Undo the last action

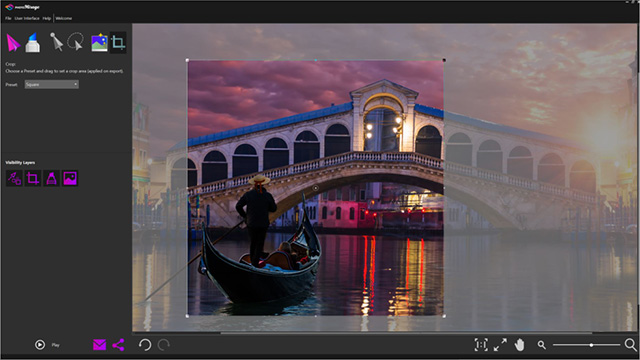145,345
